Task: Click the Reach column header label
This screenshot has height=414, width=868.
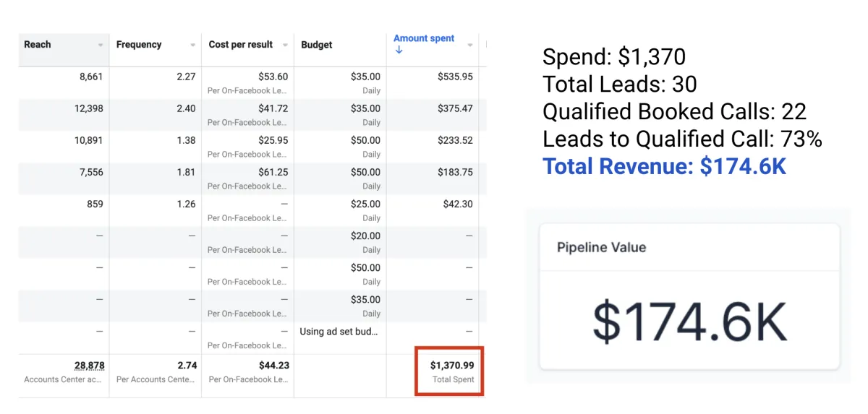Action: click(38, 44)
